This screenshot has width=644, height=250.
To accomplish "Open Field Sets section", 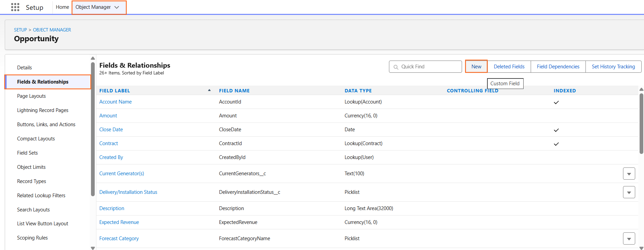I will (x=27, y=153).
